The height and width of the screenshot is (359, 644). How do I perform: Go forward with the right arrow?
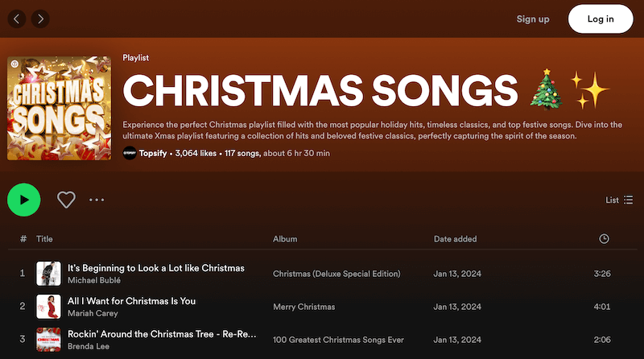40,18
